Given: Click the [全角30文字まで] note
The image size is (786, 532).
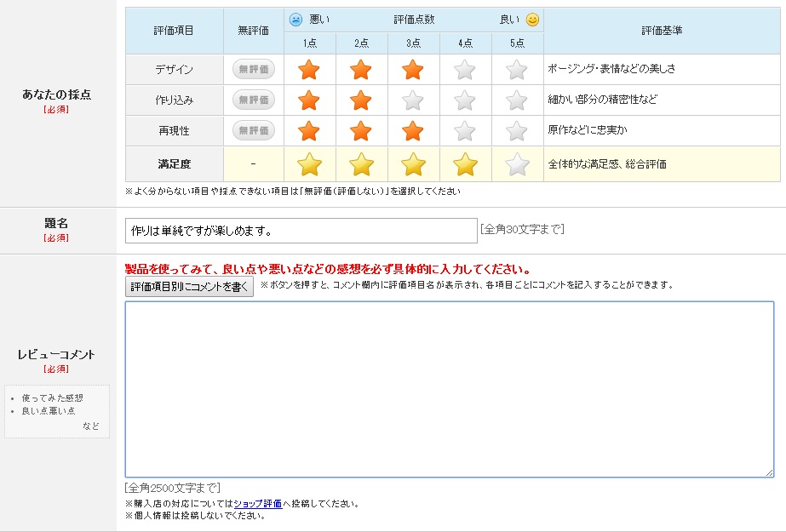Looking at the screenshot, I should click(x=522, y=229).
